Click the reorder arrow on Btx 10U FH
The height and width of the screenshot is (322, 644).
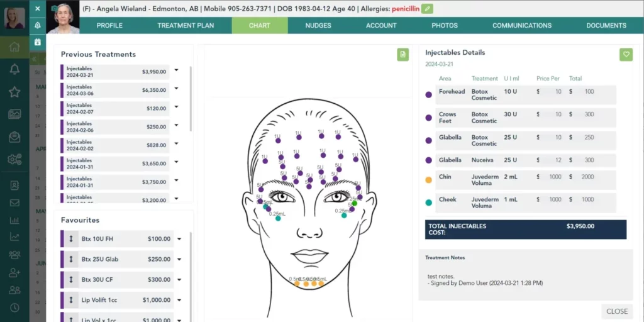click(71, 239)
